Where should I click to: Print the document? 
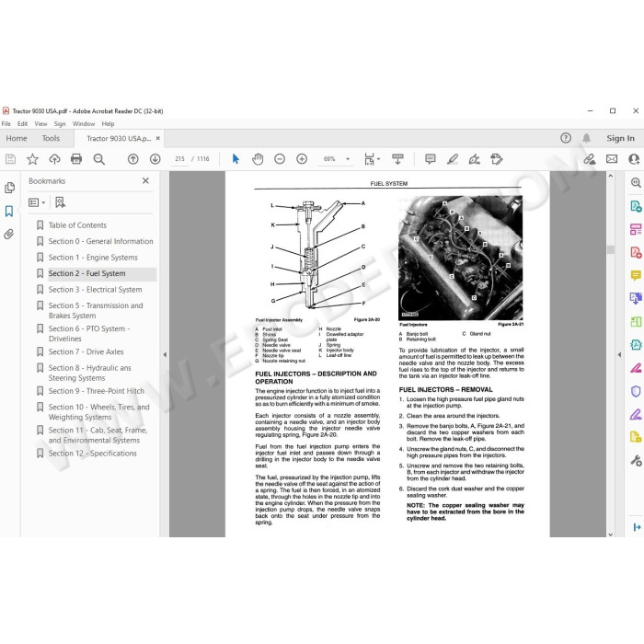(x=76, y=159)
